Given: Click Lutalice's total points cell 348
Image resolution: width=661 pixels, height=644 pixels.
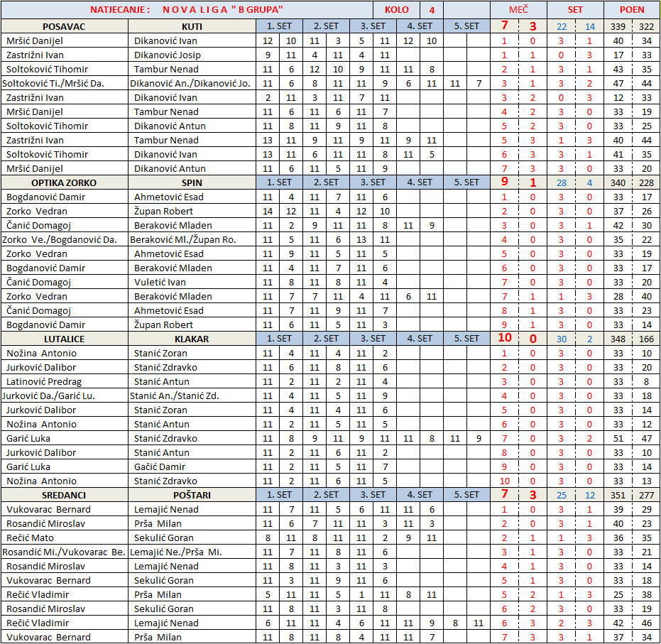Looking at the screenshot, I should (618, 339).
